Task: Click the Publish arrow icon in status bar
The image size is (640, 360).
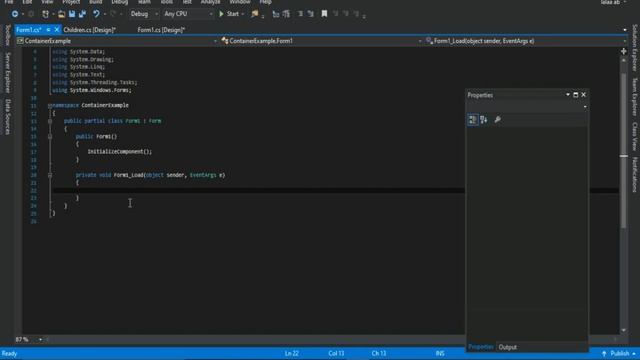Action: point(604,353)
